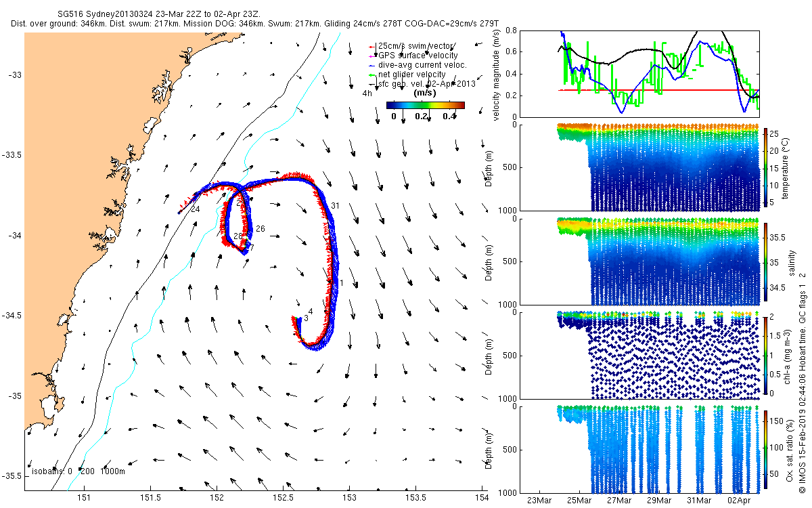This screenshot has width=812, height=508.
Task: Click the day 24 marker on the glider track
Action: [195, 210]
